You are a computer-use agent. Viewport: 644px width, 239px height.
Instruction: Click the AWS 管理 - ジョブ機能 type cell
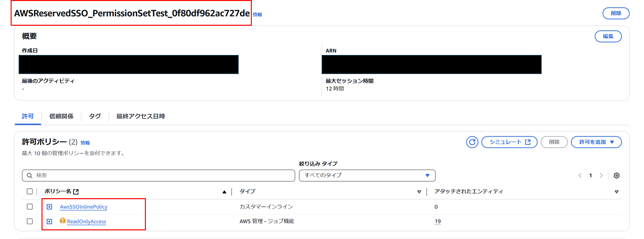[x=267, y=221]
